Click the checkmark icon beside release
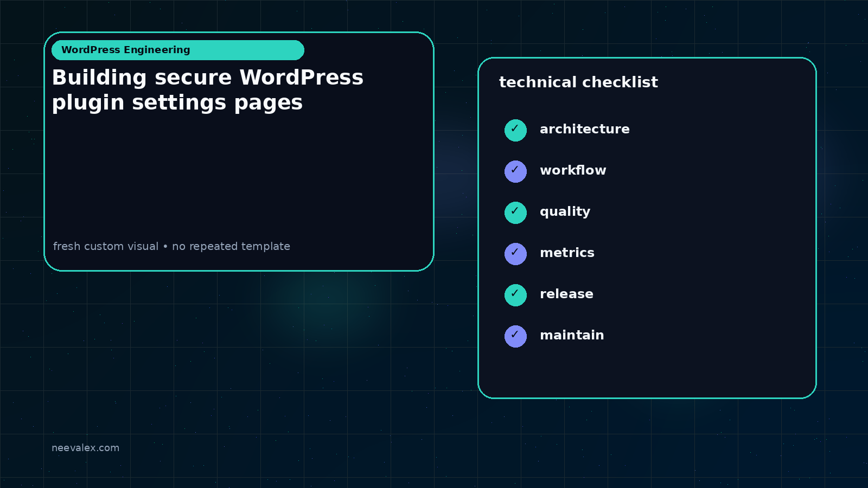868x488 pixels. point(515,295)
